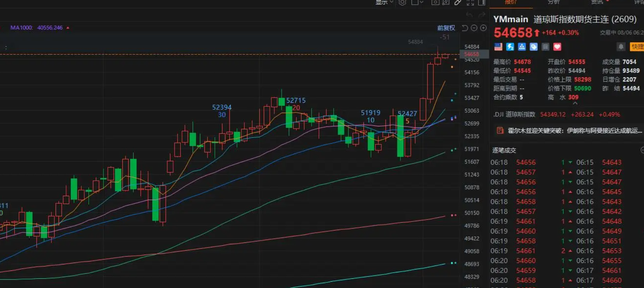Click the 最低价 54545 value

[522, 71]
